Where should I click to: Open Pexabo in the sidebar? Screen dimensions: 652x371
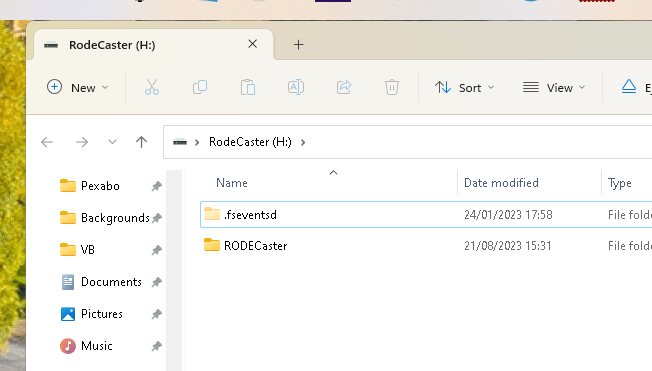[100, 186]
